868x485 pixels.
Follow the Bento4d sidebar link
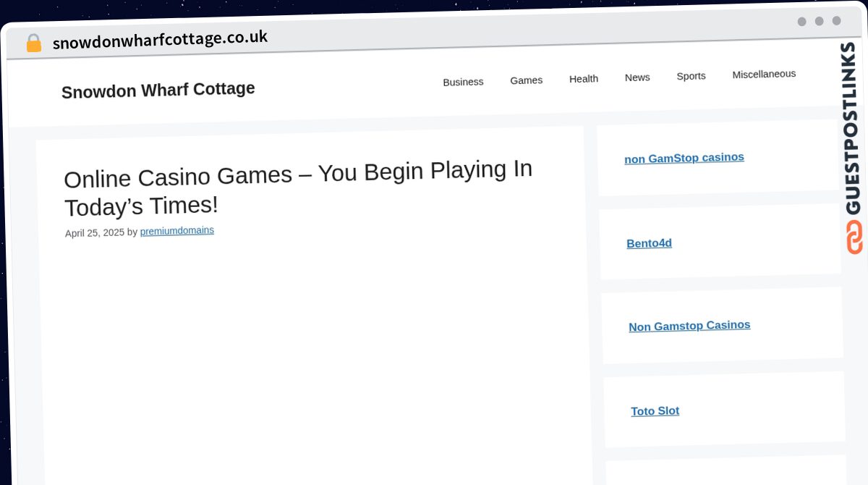click(649, 243)
